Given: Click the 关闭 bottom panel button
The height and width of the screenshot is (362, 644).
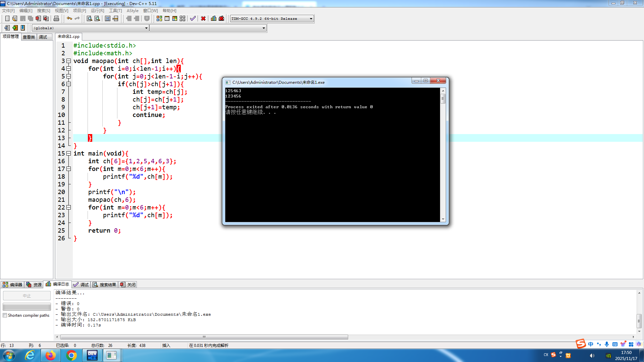Looking at the screenshot, I should pos(128,285).
